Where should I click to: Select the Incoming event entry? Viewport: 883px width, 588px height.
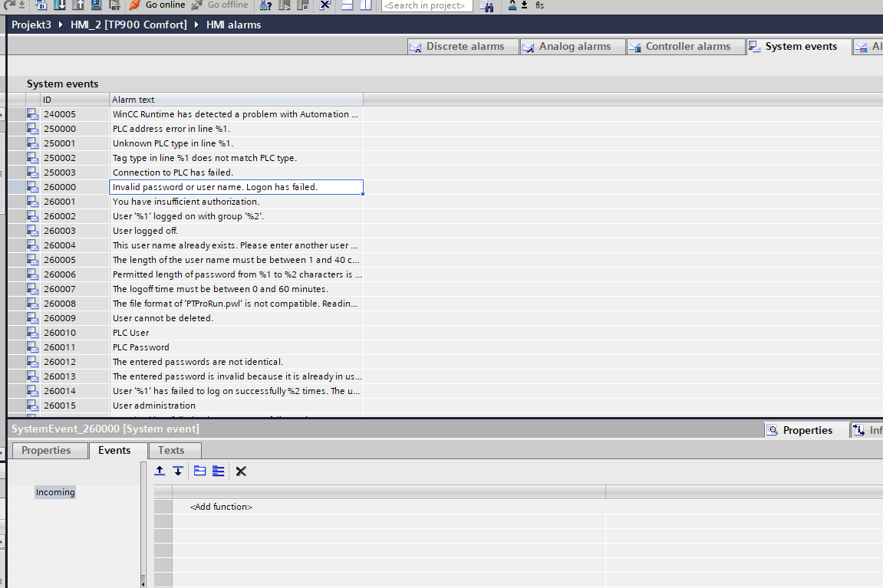tap(55, 492)
